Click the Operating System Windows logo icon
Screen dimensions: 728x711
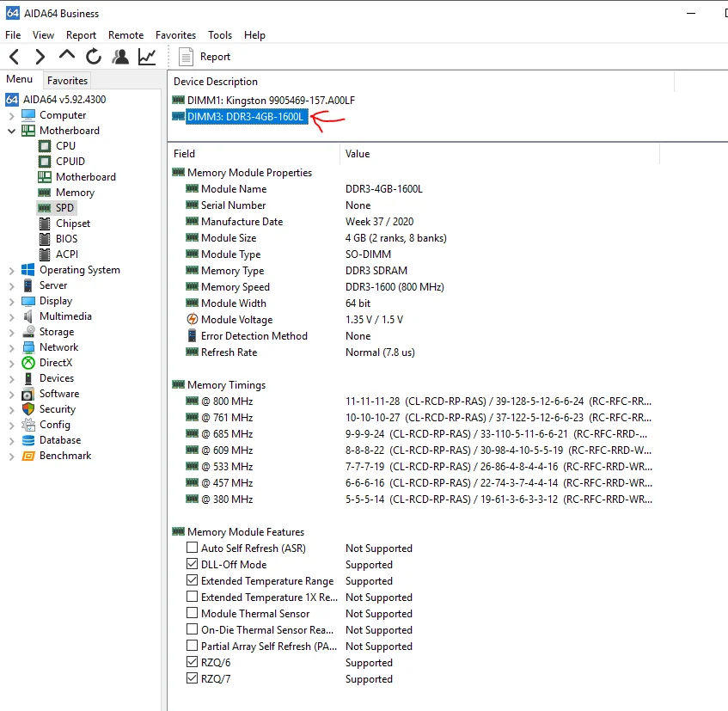tap(28, 270)
